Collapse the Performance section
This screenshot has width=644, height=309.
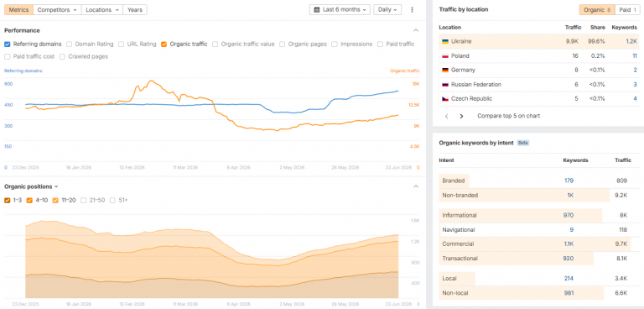[416, 30]
